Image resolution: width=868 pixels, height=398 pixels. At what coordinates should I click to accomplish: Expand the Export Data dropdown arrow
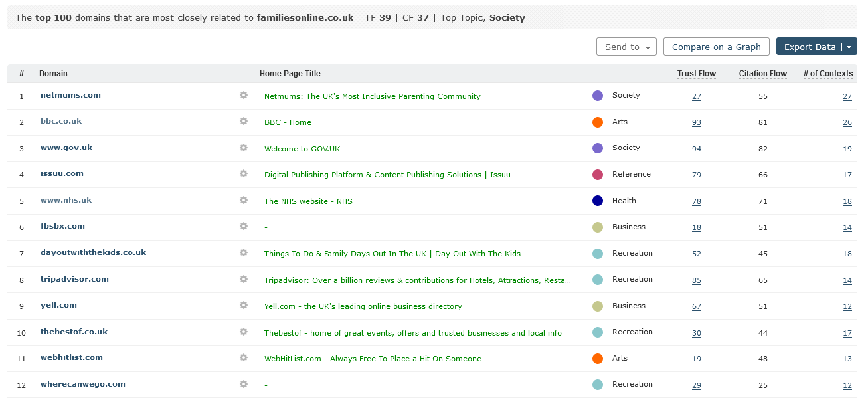point(849,47)
